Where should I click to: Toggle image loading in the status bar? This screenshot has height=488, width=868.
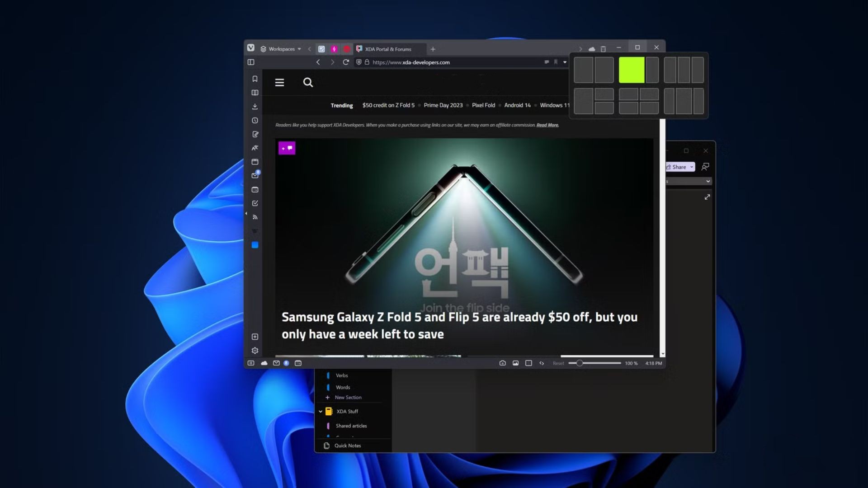[515, 363]
